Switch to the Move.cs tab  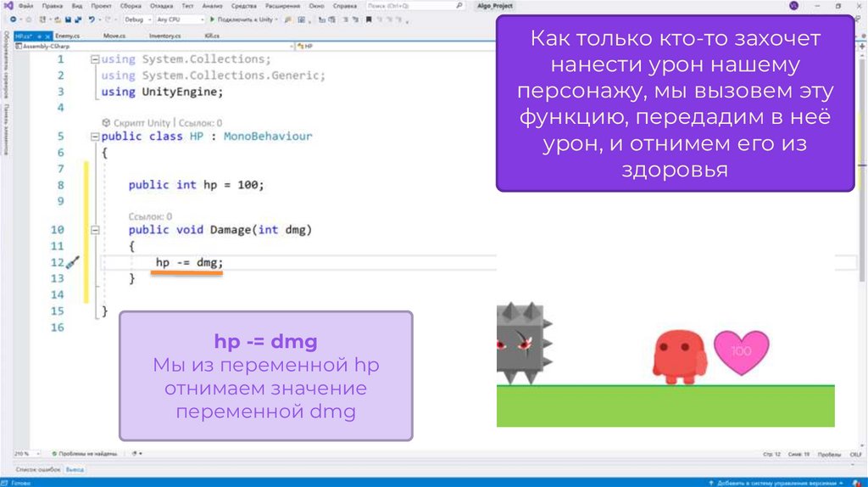pyautogui.click(x=114, y=36)
